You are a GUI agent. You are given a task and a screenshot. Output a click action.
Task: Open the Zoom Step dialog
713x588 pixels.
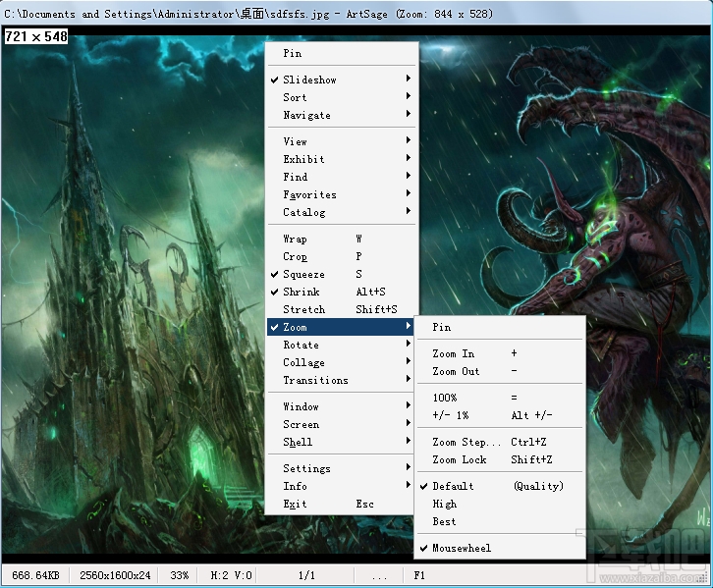466,443
